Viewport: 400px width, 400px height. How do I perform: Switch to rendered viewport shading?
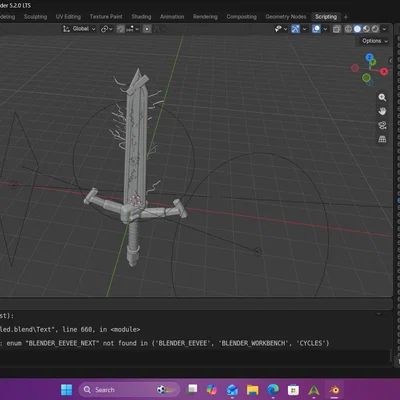[x=375, y=29]
